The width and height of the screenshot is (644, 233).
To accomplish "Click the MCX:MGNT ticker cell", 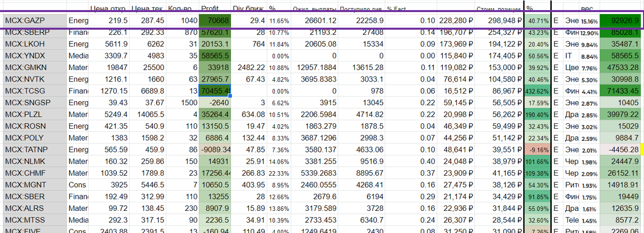I will [35, 184].
